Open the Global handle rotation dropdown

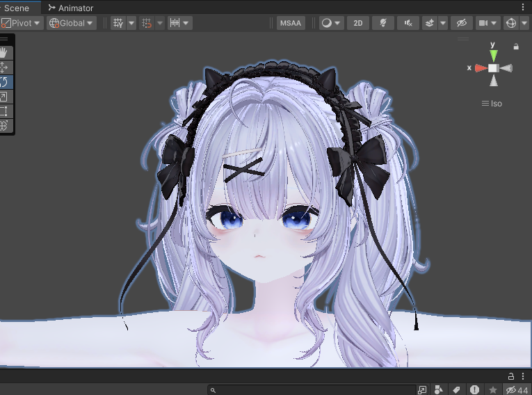(x=71, y=23)
